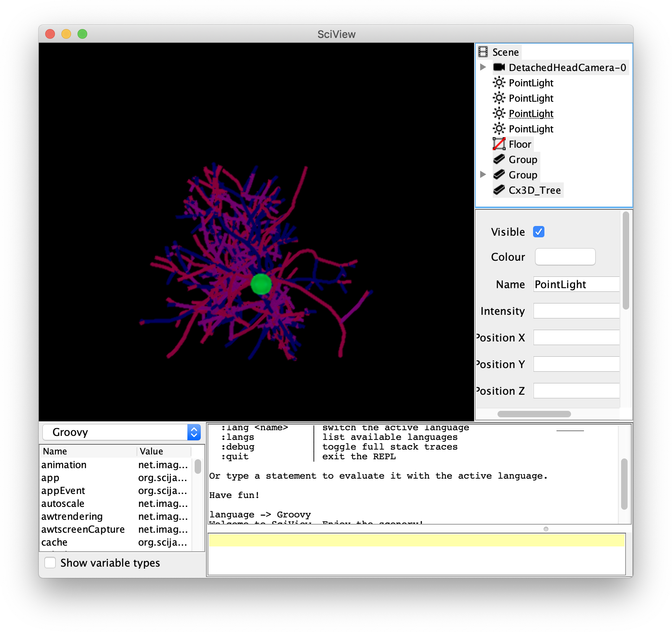Click the green sphere in 3D view
The height and width of the screenshot is (632, 672).
[x=261, y=284]
